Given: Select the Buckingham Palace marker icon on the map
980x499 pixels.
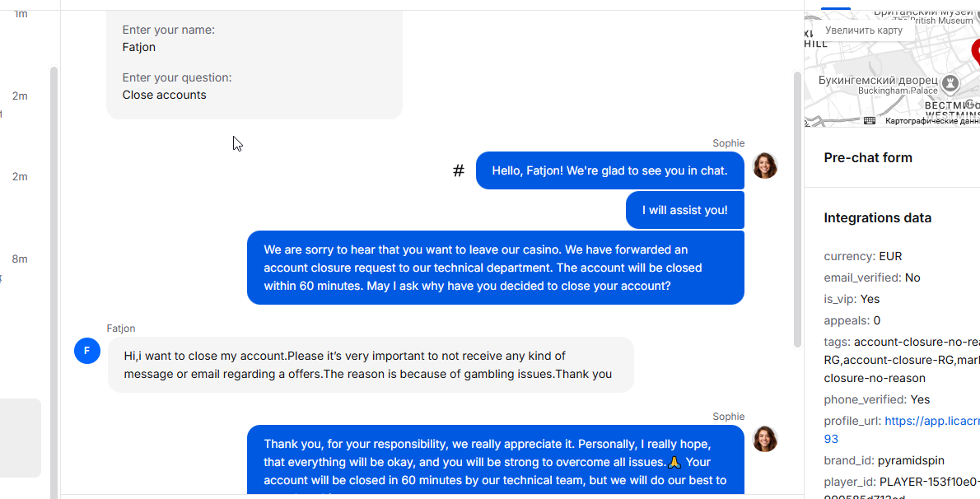Looking at the screenshot, I should pos(950,83).
